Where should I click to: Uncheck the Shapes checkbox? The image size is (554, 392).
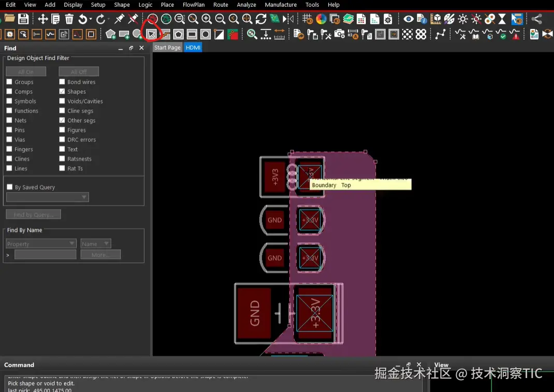click(62, 91)
